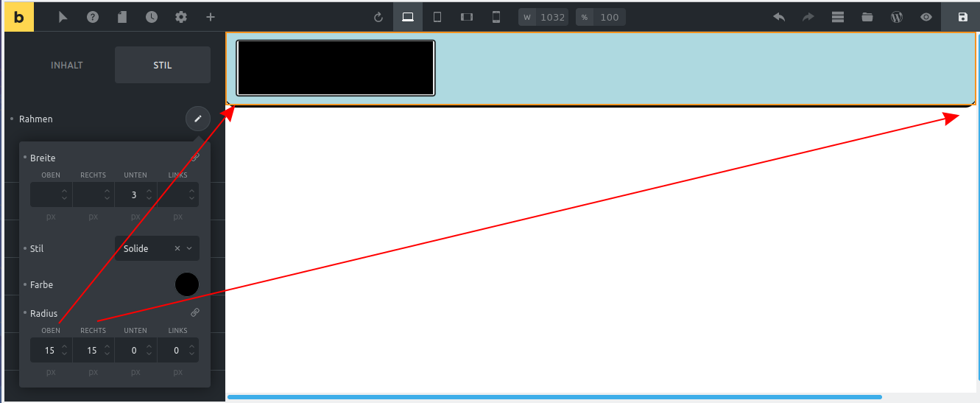
Task: Select the pointer arrow tool in toolbar
Action: [63, 17]
